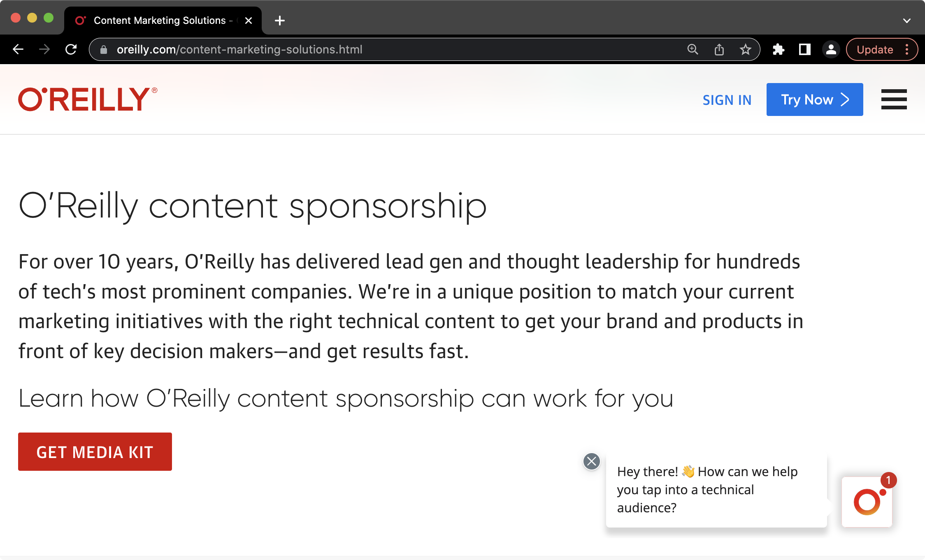The width and height of the screenshot is (925, 560).
Task: Toggle the browser side panel
Action: tap(804, 50)
